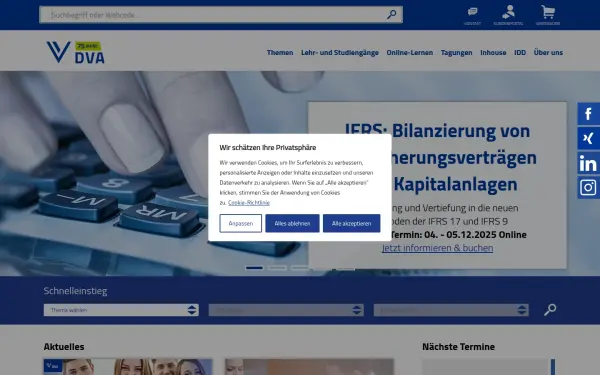Expand the third Schnelleinstieg dropdown
This screenshot has height=375, width=600.
[451, 310]
